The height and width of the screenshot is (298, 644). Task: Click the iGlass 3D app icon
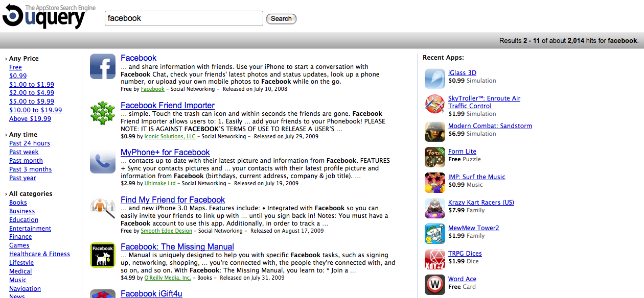tap(434, 79)
